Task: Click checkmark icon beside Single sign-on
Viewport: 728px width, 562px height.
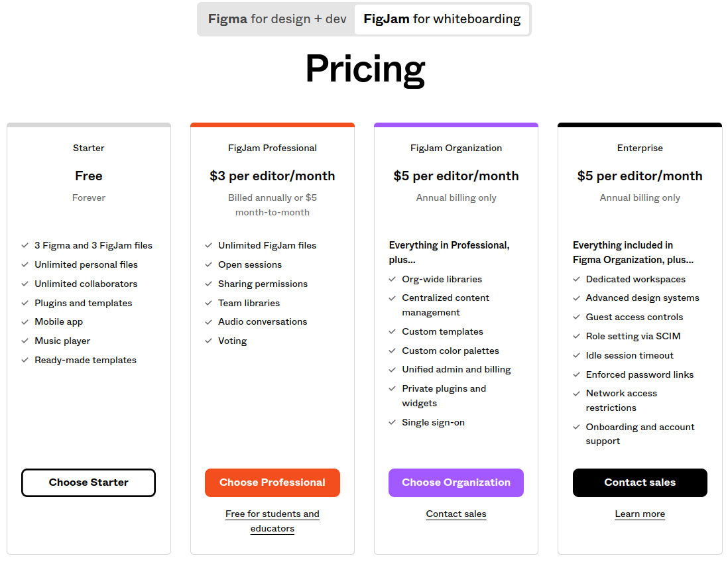Action: [393, 422]
